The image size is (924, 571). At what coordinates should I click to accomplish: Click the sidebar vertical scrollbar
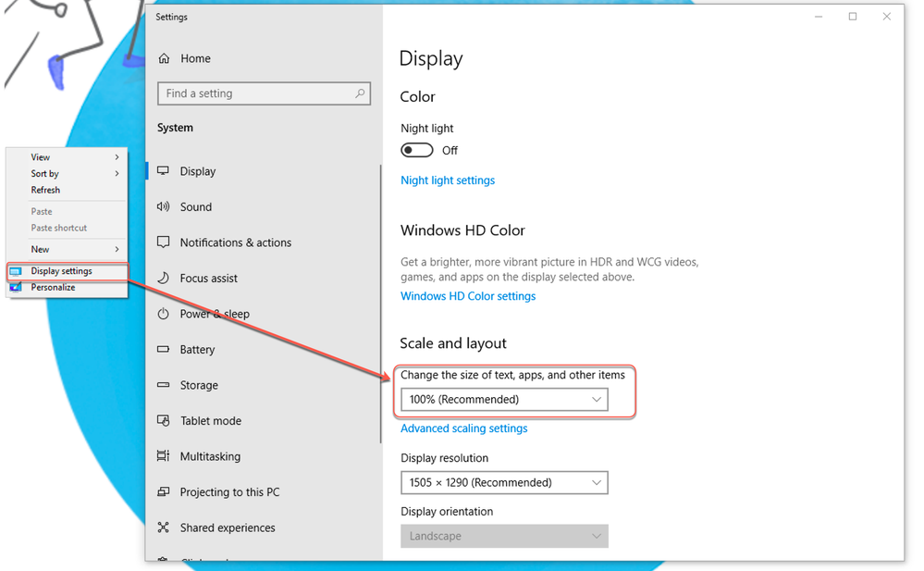click(381, 304)
